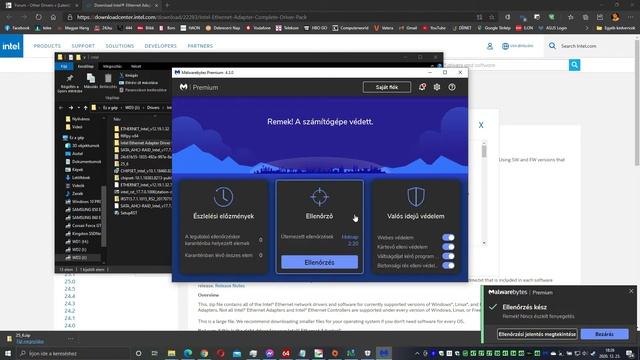Open version 24.5 link on Intel page

[x=70, y=289]
